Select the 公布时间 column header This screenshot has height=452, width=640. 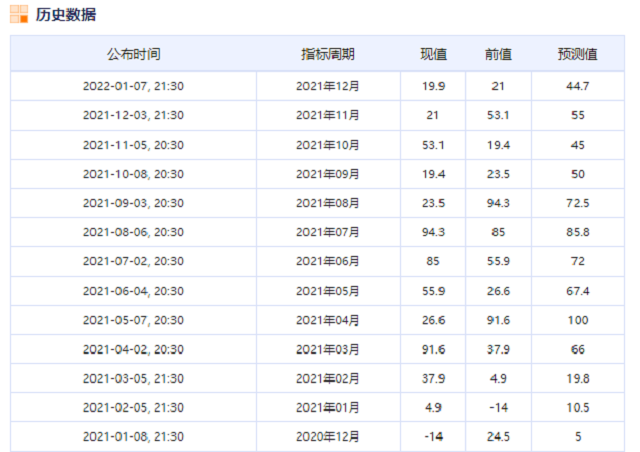pos(133,54)
